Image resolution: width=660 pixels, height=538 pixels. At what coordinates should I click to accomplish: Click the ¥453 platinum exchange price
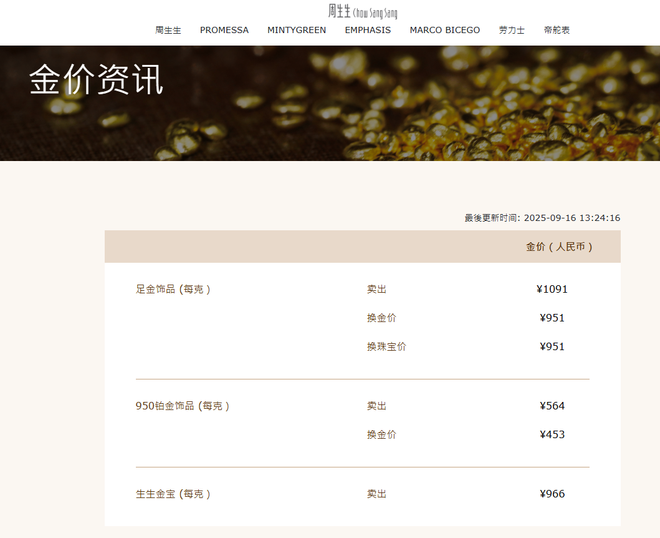pyautogui.click(x=552, y=435)
